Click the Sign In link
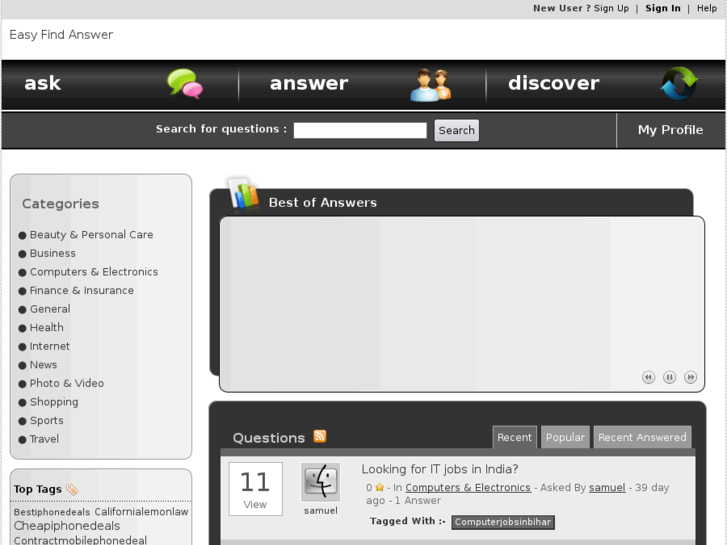 (x=663, y=8)
